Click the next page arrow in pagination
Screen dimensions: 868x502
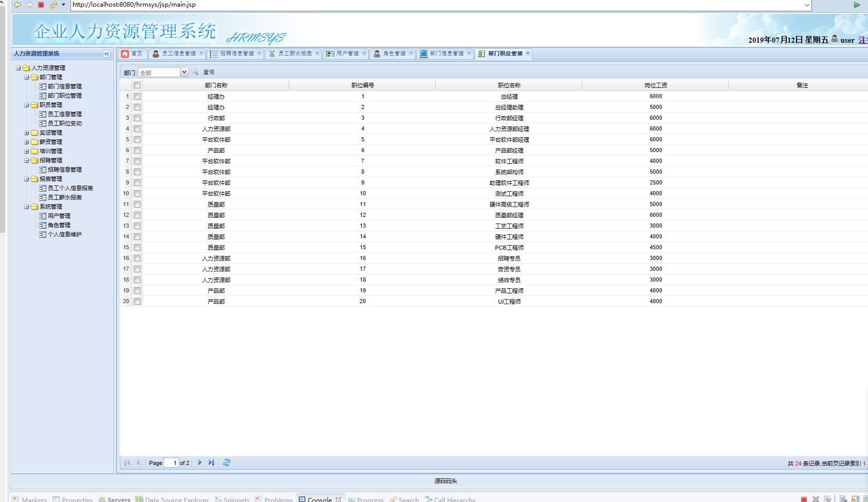(x=200, y=463)
